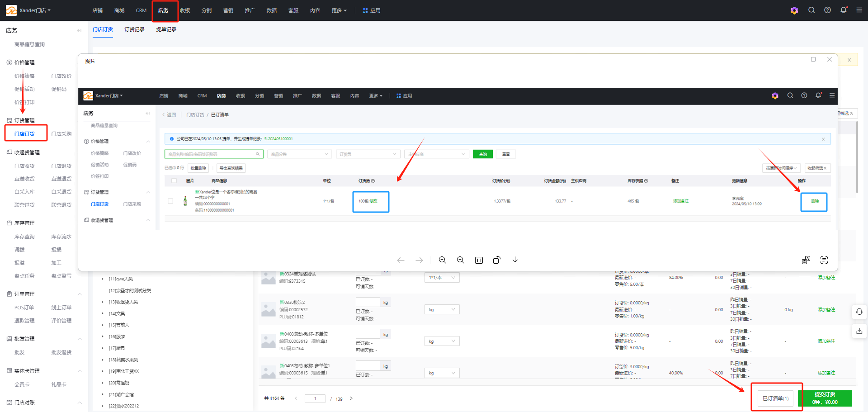Switch to the 订货记录 tab
Image resolution: width=868 pixels, height=412 pixels.
pos(135,29)
